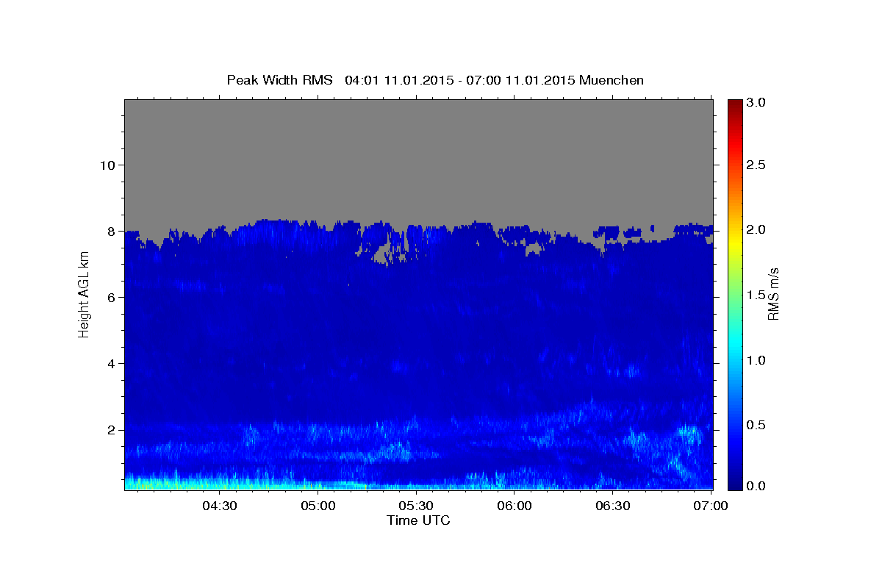
Task: Click the colorbar value 1.0
Action: pos(756,361)
